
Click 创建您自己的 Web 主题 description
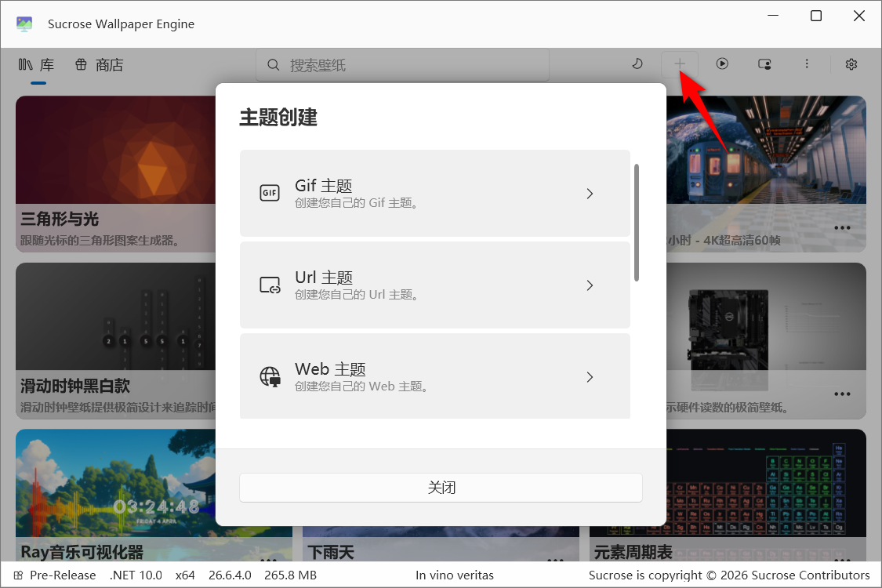(x=361, y=386)
